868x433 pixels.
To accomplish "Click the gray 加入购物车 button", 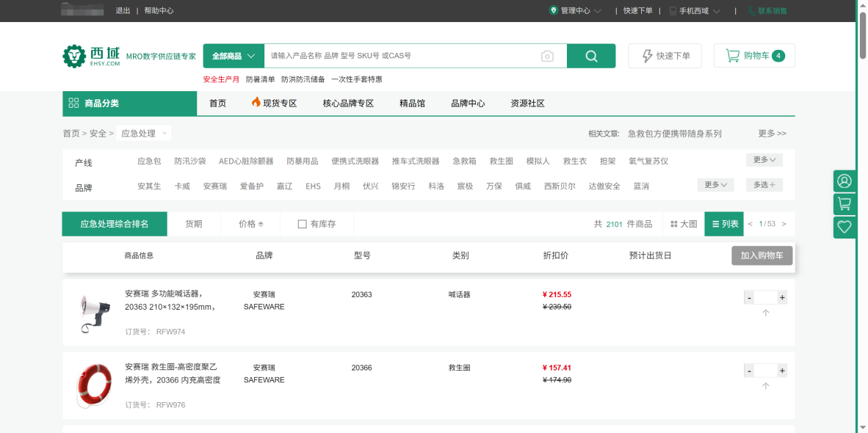I will tap(762, 255).
